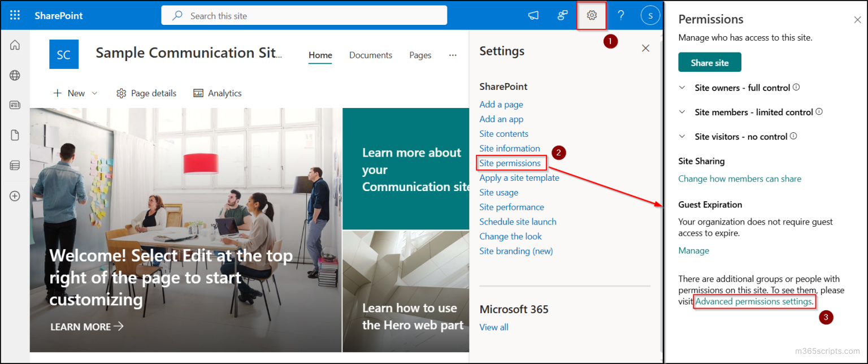Select the Home icon in the left app bar
The image size is (868, 364).
pyautogui.click(x=15, y=44)
